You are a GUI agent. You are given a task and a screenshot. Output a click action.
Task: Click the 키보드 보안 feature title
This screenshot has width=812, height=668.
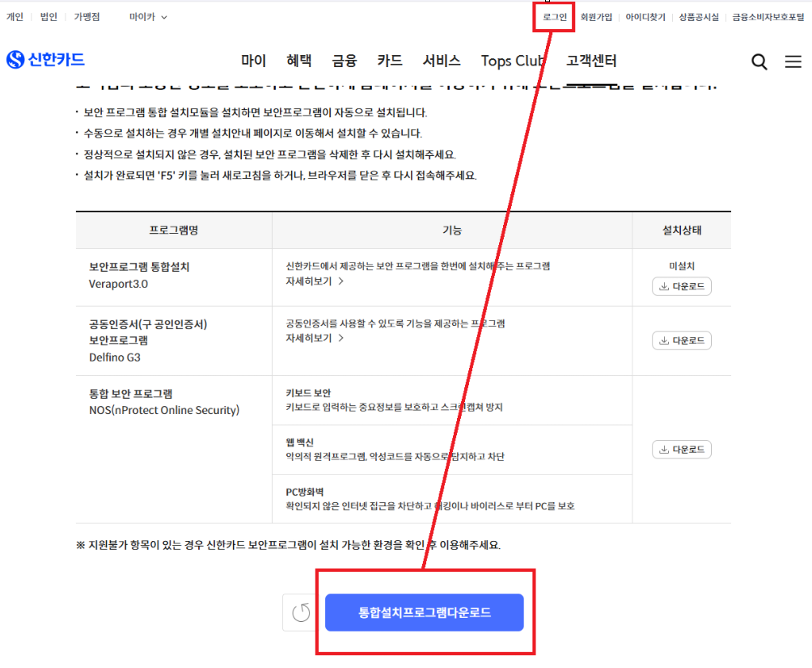coord(308,393)
